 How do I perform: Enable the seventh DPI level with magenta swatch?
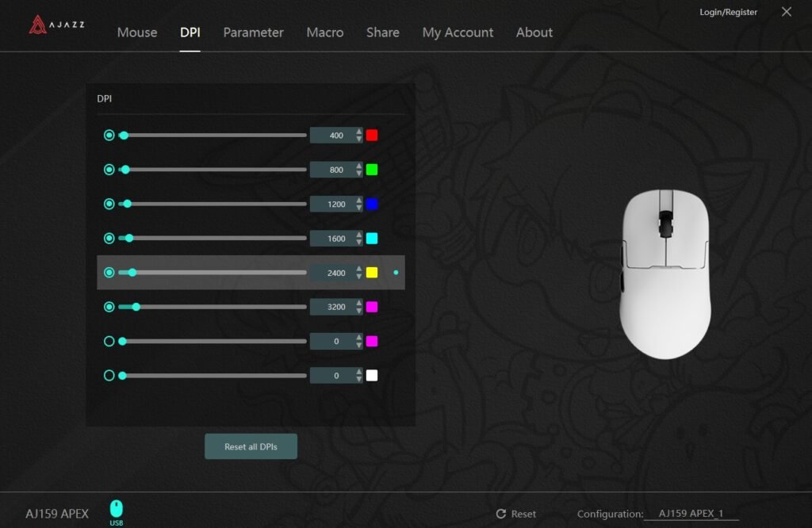[x=109, y=341]
